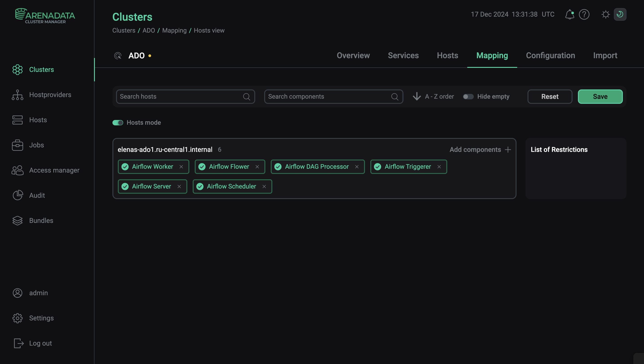Open Access manager
The image size is (644, 364).
pos(54,170)
